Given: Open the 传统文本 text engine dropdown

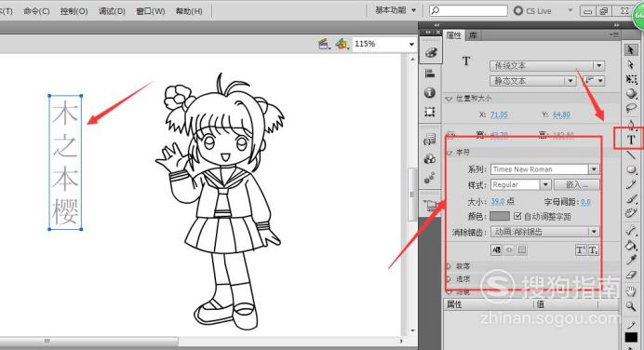Looking at the screenshot, I should pos(546,66).
